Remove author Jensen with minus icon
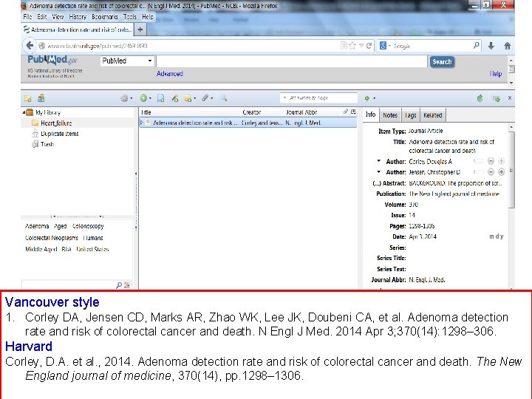Image resolution: width=532 pixels, height=399 pixels. point(491,172)
